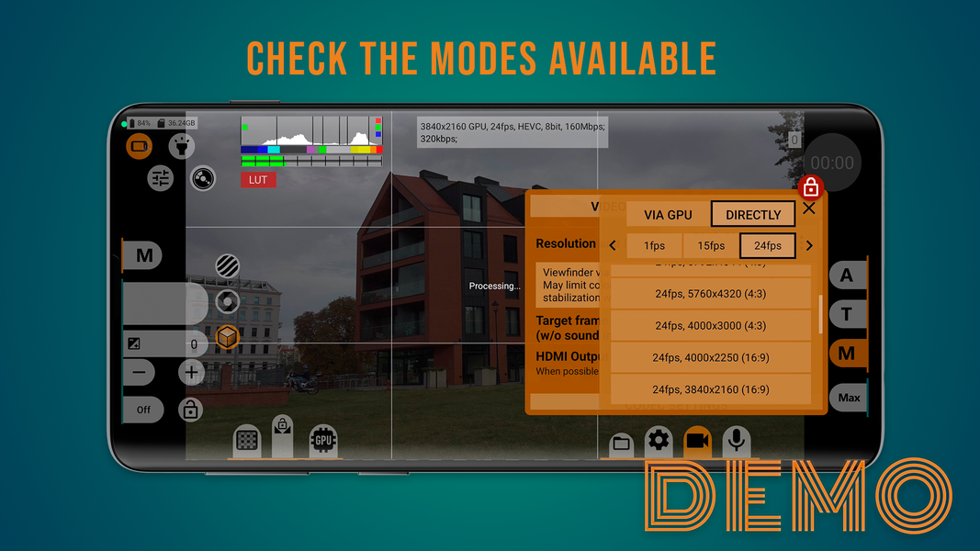Tap the Target frame rate setting
Image resolution: width=980 pixels, height=551 pixels.
pyautogui.click(x=568, y=328)
